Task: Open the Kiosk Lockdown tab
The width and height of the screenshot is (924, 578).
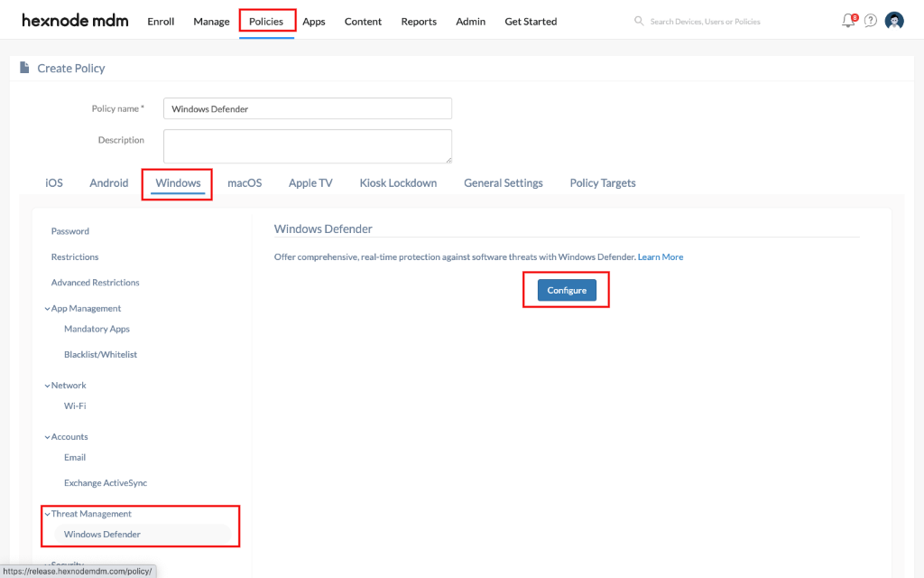Action: 398,182
